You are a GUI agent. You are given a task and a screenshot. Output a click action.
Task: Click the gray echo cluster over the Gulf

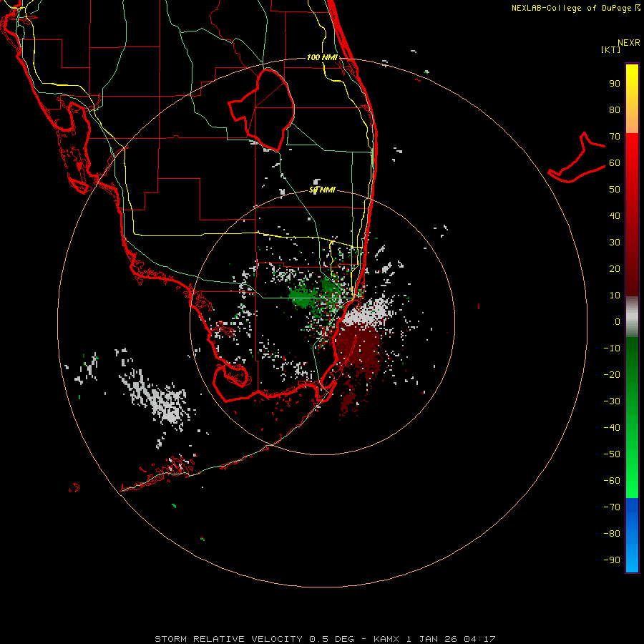click(158, 399)
